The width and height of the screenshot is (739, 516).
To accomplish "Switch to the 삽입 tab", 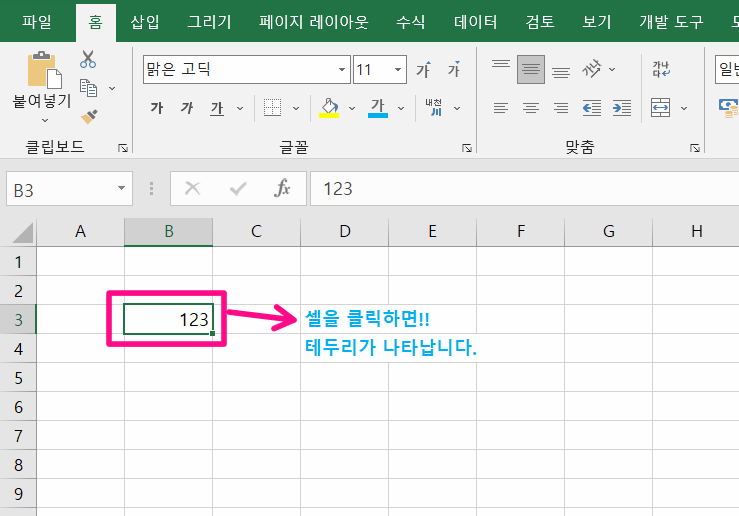I will [x=145, y=22].
